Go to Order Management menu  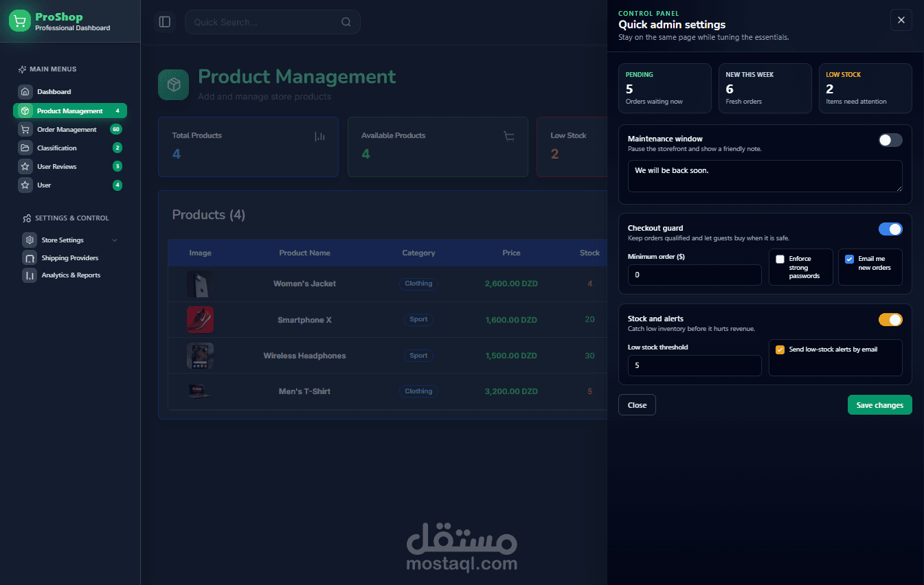coord(70,130)
